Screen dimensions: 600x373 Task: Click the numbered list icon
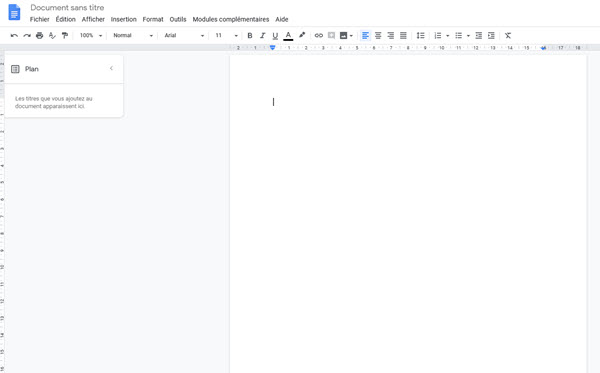pos(438,36)
